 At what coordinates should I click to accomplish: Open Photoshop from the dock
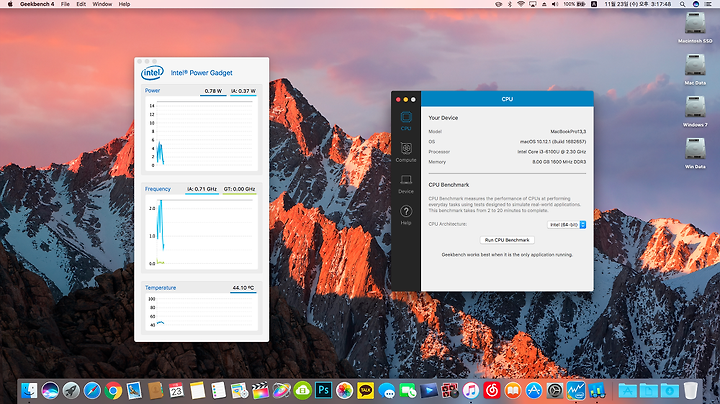(323, 391)
